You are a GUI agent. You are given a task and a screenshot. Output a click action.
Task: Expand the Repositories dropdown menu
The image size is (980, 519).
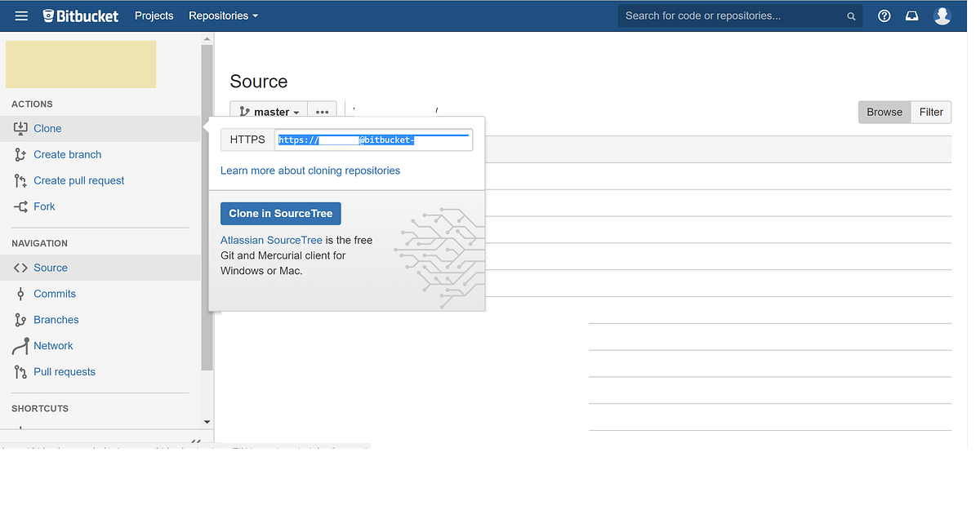[223, 16]
